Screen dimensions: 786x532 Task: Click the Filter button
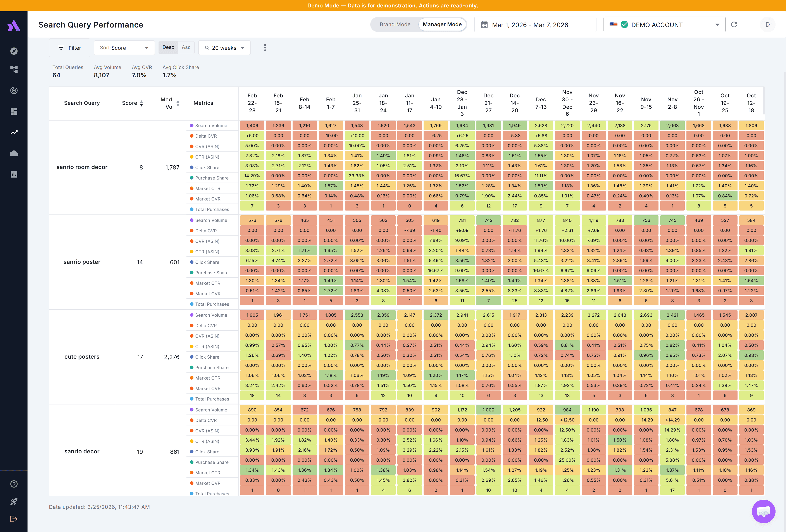tap(70, 48)
